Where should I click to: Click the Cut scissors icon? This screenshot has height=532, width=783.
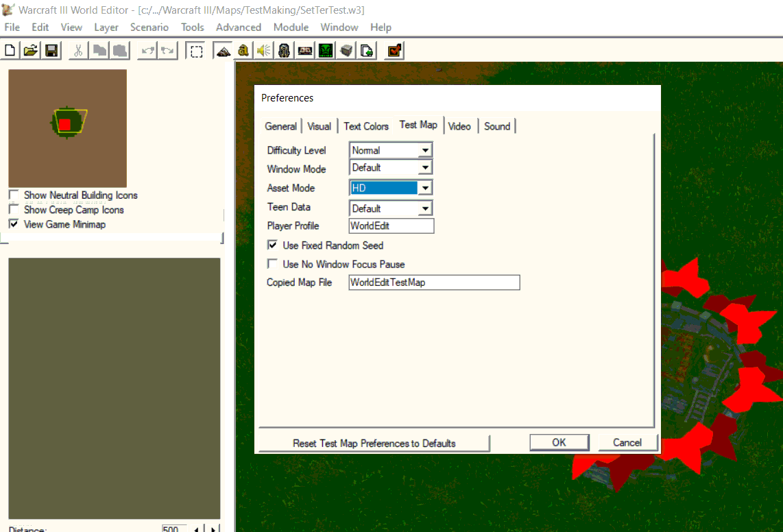[x=78, y=51]
